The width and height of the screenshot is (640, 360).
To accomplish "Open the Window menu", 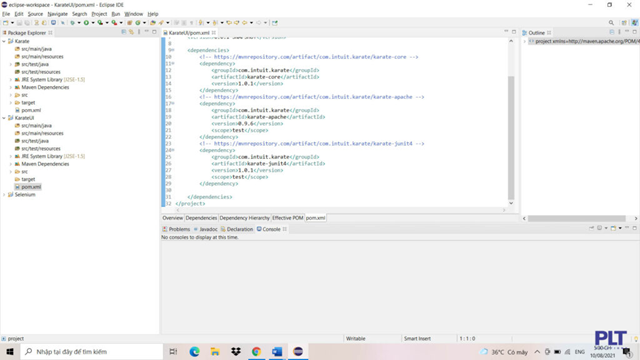I will pyautogui.click(x=133, y=14).
